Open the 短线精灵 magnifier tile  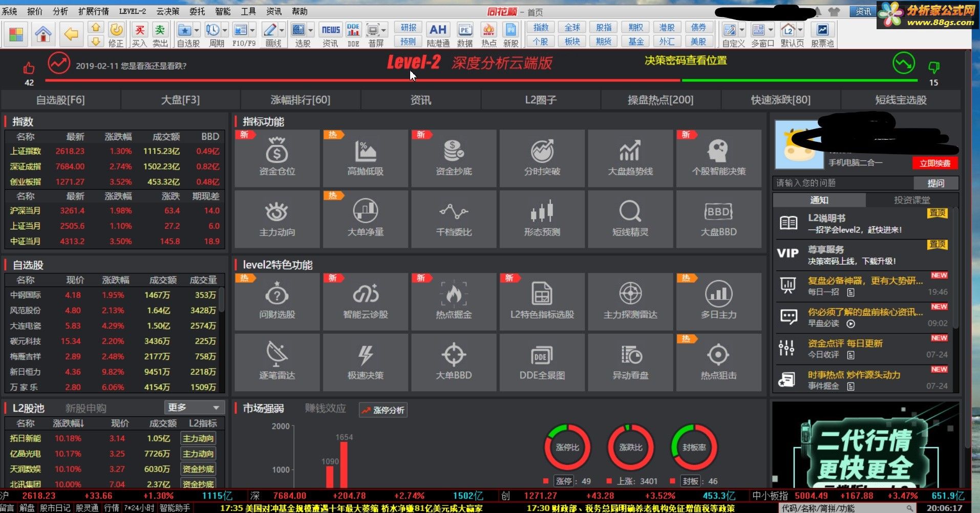630,219
